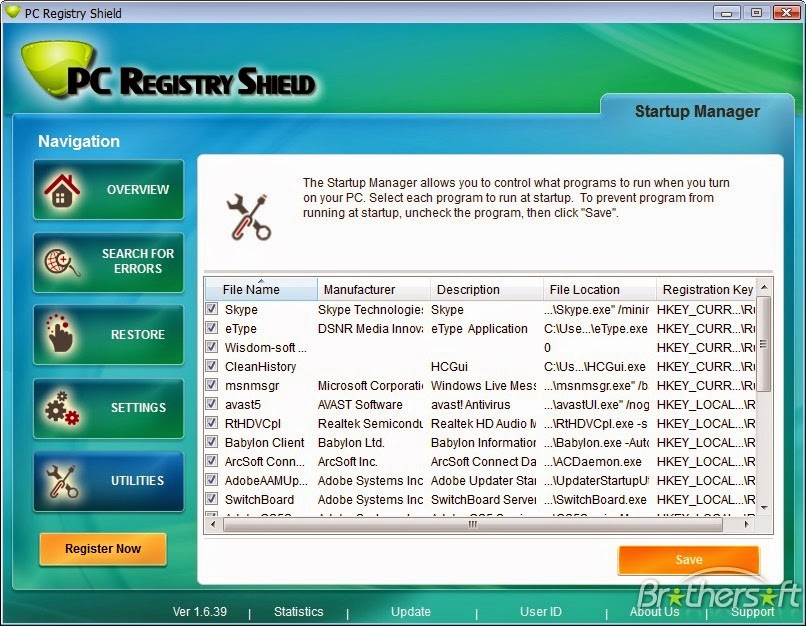
Task: Open the OVERVIEW navigation item
Action: [x=108, y=190]
